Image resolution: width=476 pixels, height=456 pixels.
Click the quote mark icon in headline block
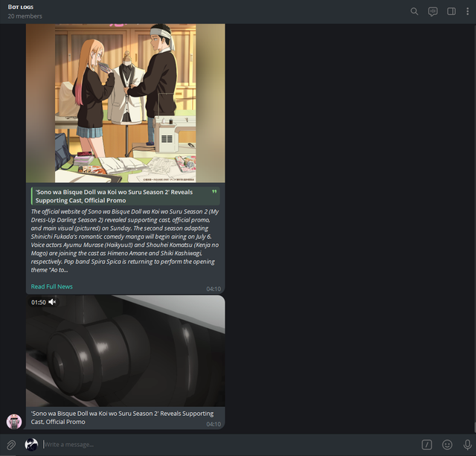(214, 192)
